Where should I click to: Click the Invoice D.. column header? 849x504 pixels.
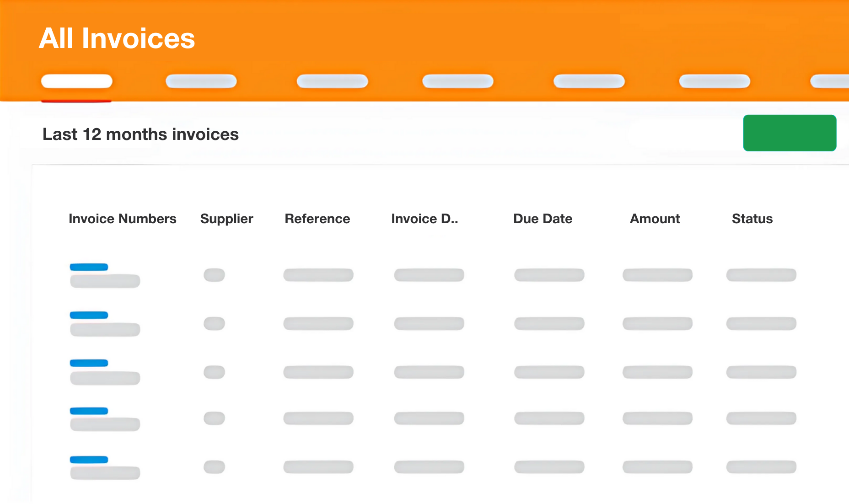click(x=424, y=219)
